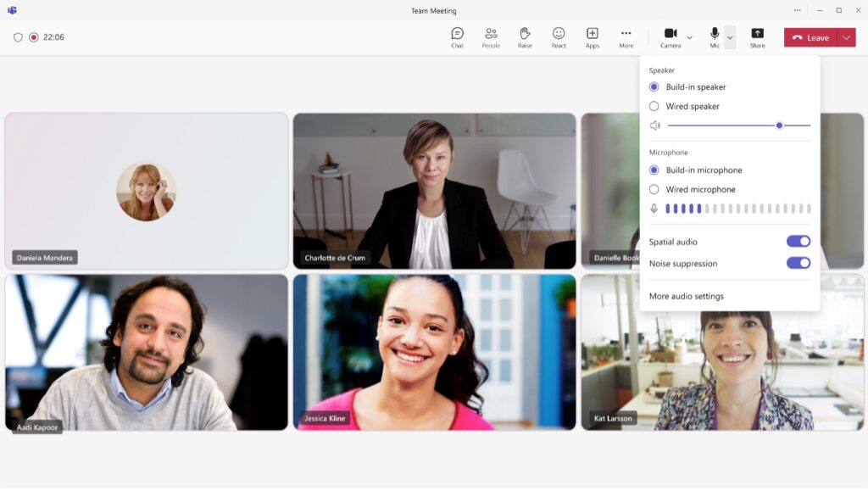Viewport: 868px width, 491px height.
Task: Show the People participants list
Action: [491, 37]
